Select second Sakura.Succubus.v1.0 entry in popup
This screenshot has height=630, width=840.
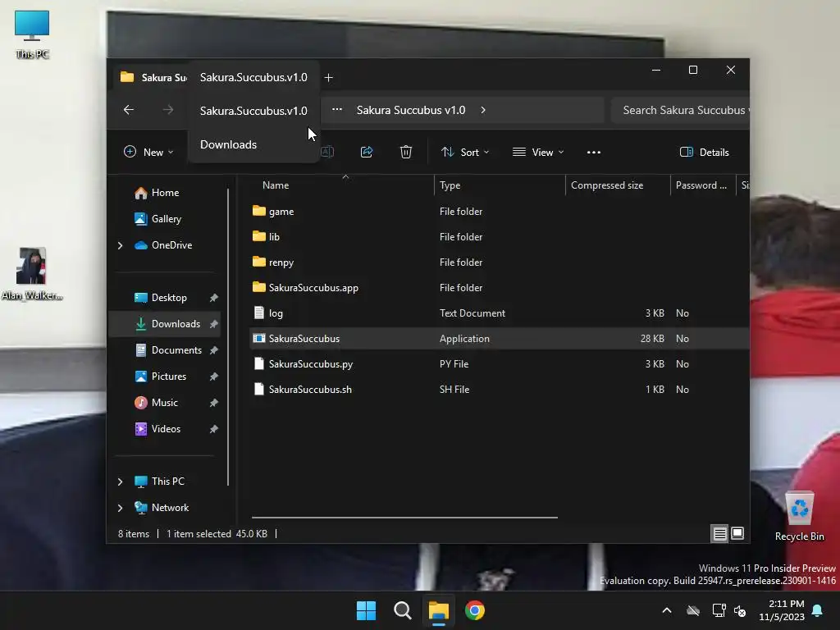point(253,111)
